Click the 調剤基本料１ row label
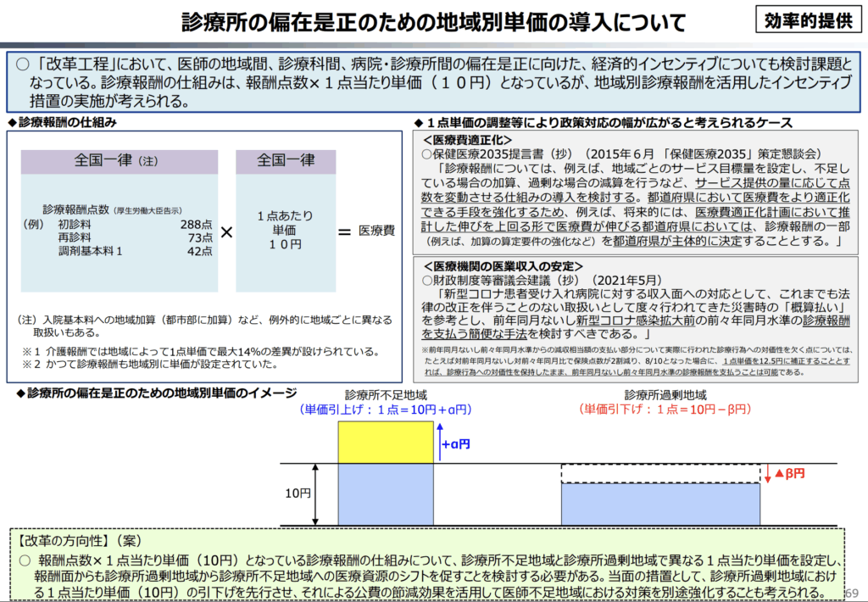The width and height of the screenshot is (868, 602). click(x=90, y=251)
